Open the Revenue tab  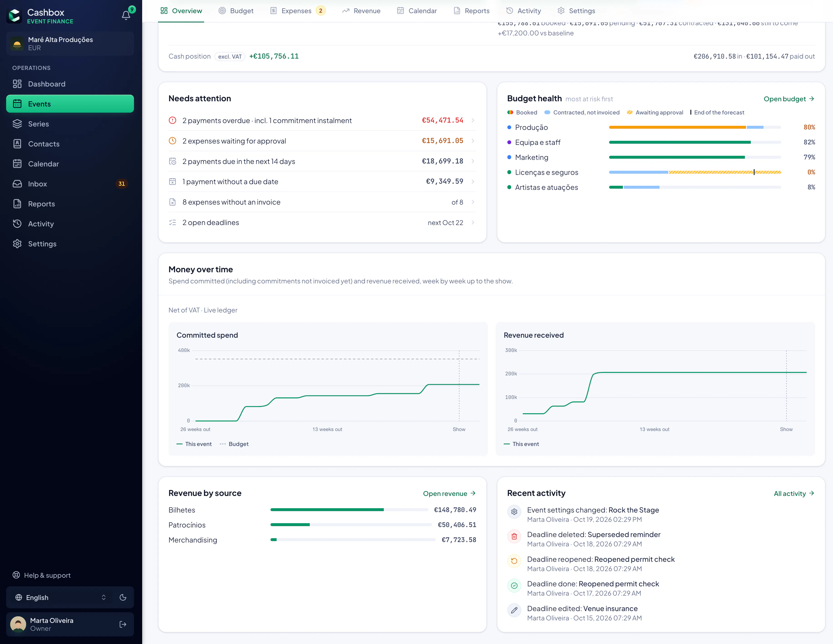click(x=361, y=11)
